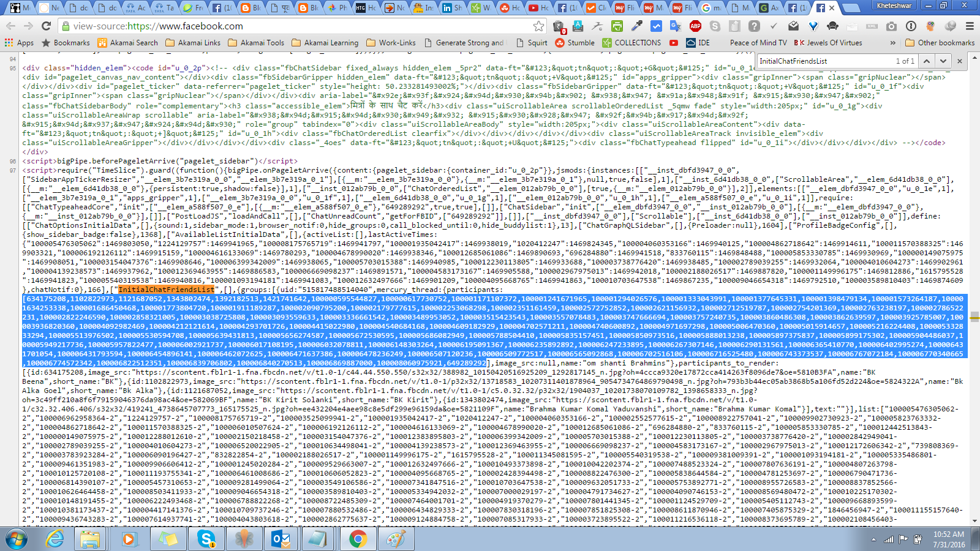Open the COLLECTIONS bookmark
The image size is (980, 551).
click(x=631, y=43)
